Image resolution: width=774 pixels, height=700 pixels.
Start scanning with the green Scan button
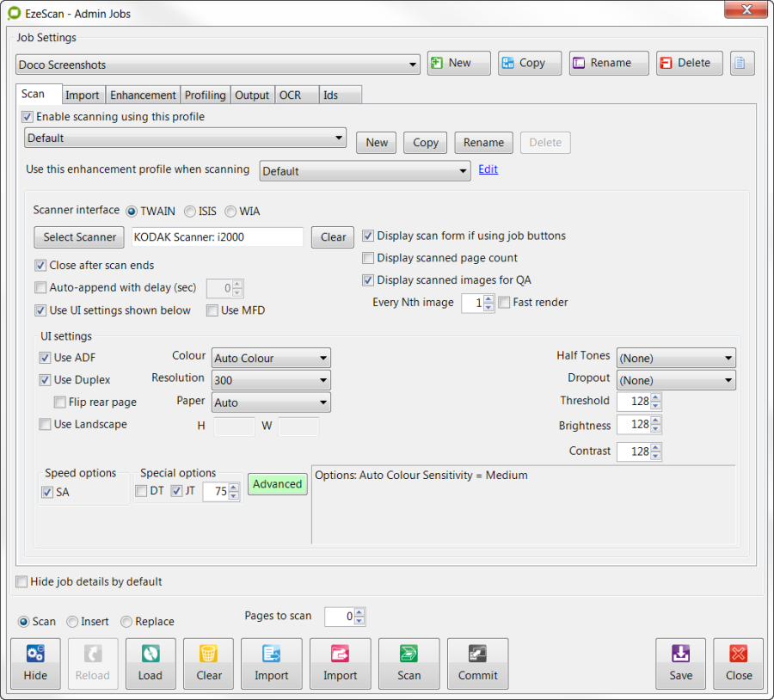tap(408, 663)
